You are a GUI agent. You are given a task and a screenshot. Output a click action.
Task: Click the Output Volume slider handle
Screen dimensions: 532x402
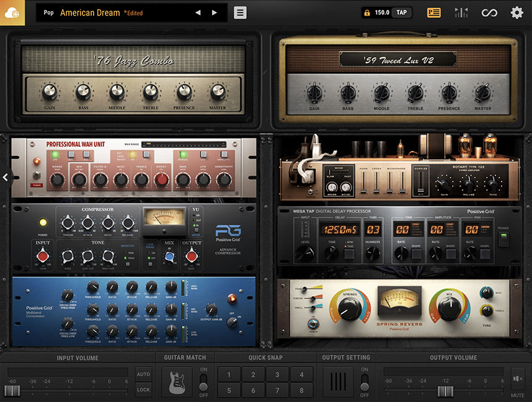[x=445, y=391]
